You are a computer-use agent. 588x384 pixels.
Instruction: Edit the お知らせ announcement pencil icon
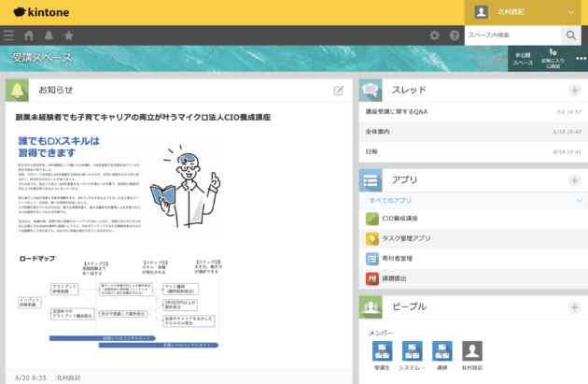click(x=339, y=91)
